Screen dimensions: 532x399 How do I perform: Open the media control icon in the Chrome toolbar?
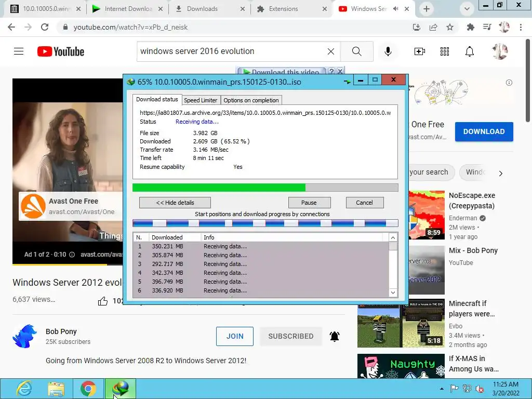click(487, 27)
